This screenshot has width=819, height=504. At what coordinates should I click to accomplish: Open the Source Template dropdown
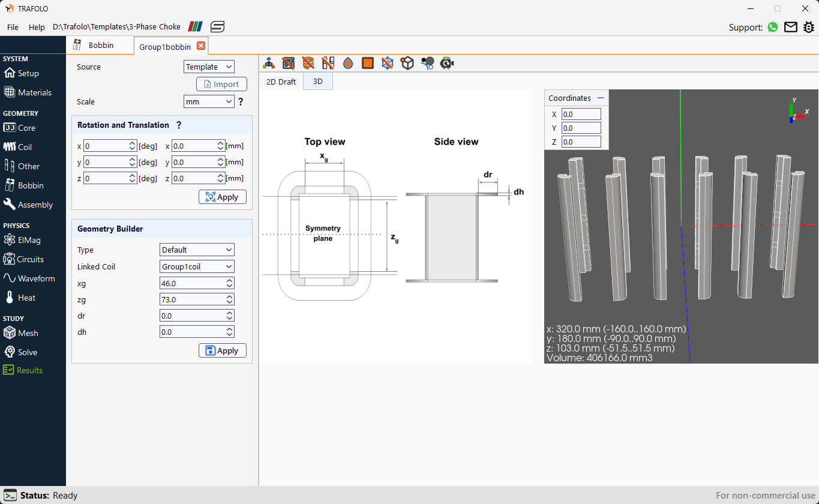coord(209,67)
